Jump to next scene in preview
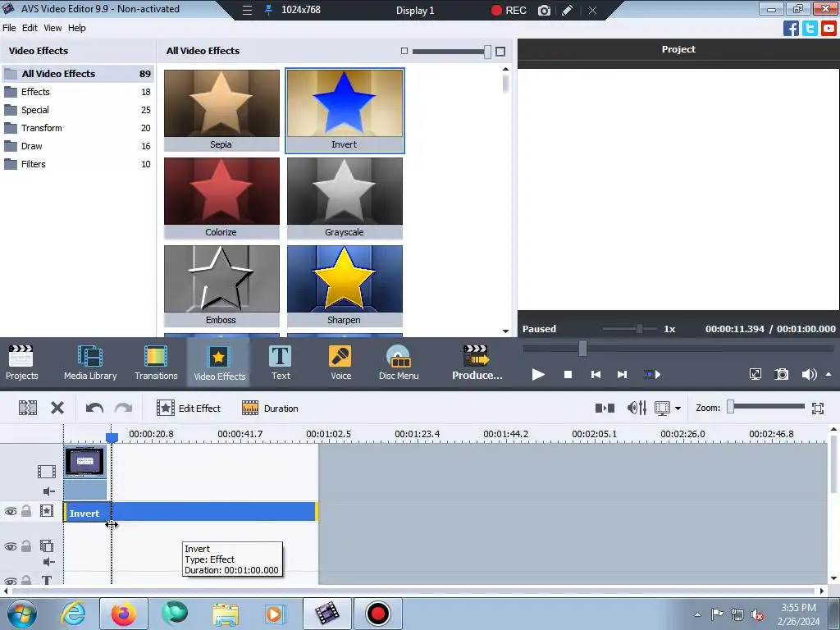 coord(651,374)
